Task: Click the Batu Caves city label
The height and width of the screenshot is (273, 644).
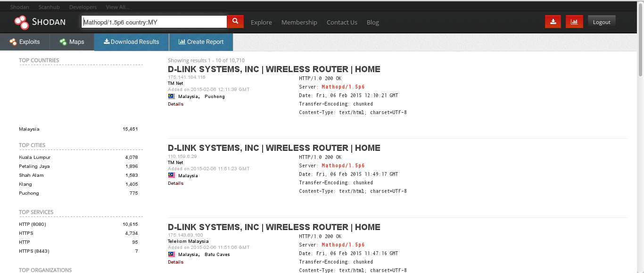Action: [x=217, y=255]
